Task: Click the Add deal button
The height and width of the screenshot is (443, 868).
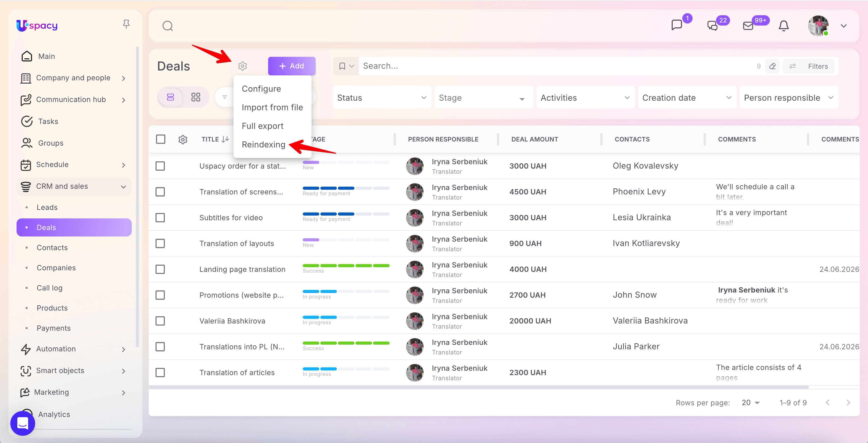Action: (x=291, y=66)
